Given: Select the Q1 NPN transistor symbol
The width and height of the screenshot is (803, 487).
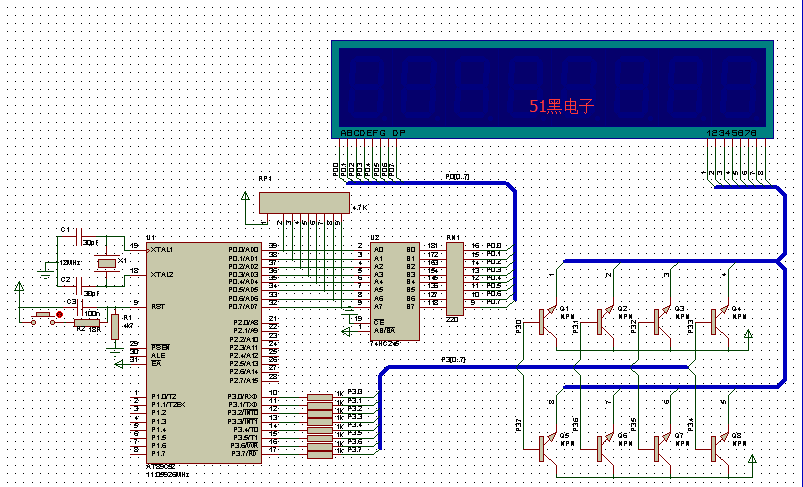Looking at the screenshot, I should click(547, 321).
